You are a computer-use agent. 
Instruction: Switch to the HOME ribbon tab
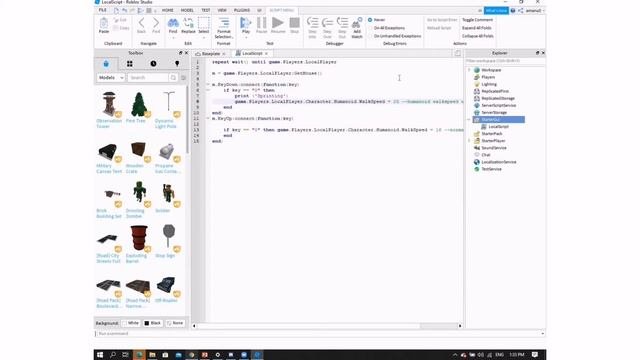tap(168, 10)
